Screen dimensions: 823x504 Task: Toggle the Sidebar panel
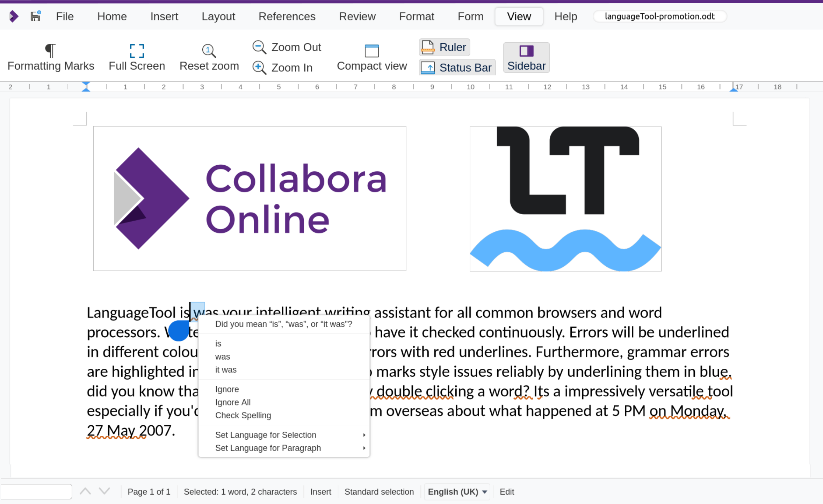tap(526, 58)
